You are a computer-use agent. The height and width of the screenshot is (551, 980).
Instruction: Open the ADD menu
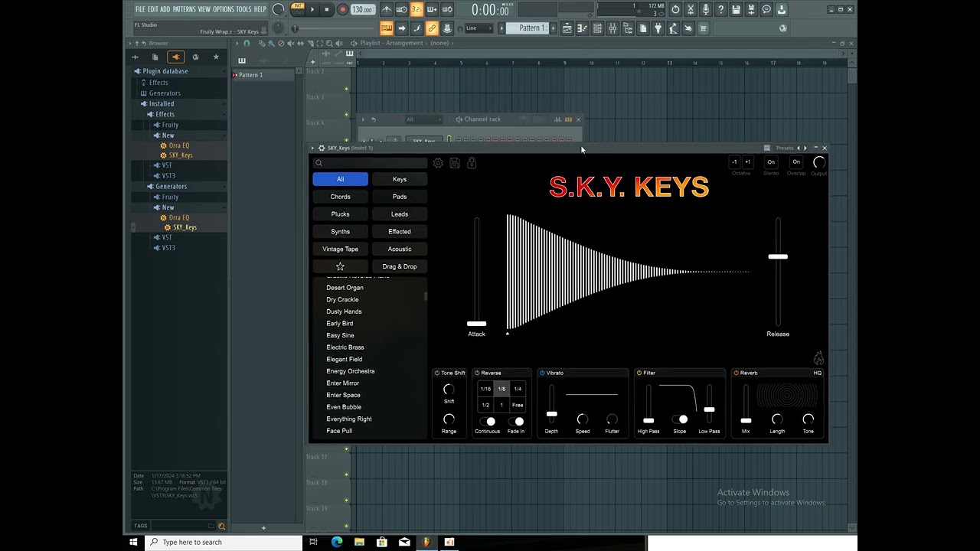[165, 9]
